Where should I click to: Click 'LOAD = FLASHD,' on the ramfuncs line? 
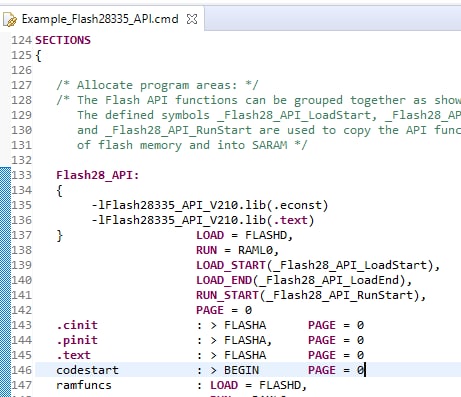(x=259, y=385)
